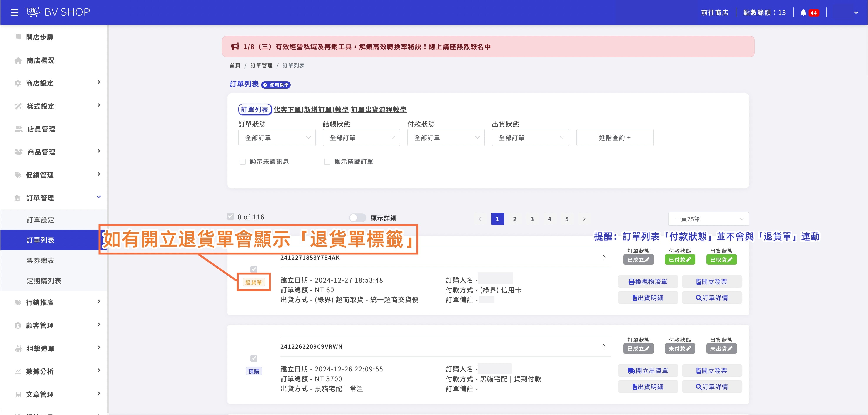This screenshot has height=415, width=868.
Task: Go to page 5 of orders
Action: 567,219
